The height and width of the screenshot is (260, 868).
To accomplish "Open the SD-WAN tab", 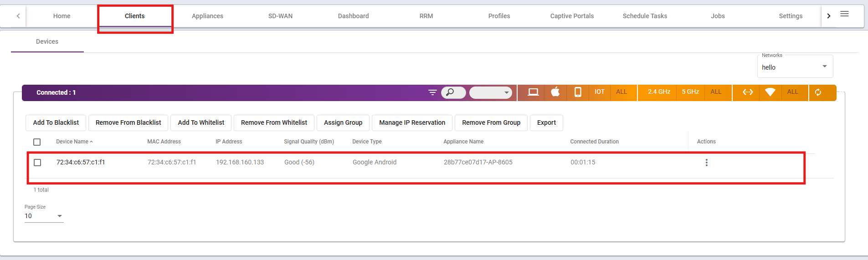I will pyautogui.click(x=280, y=16).
